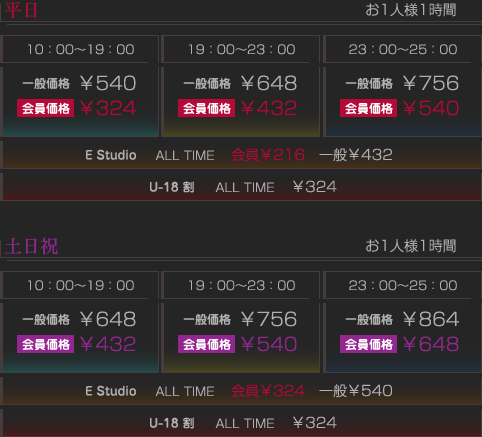
Task: Click the holiday E Studio 一般¥540 text
Action: tap(356, 391)
